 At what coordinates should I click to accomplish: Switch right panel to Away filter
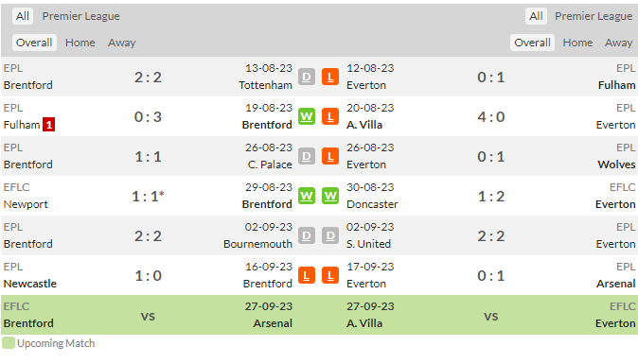[618, 43]
